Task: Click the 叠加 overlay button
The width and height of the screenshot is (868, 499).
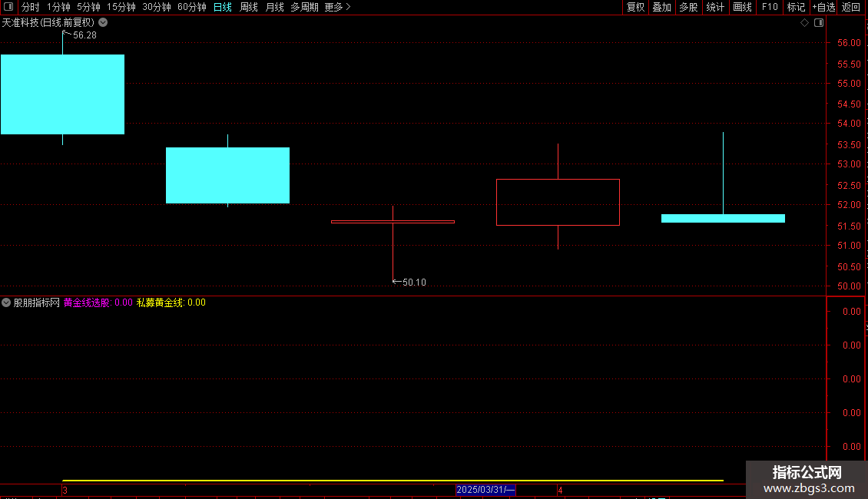Action: click(661, 7)
